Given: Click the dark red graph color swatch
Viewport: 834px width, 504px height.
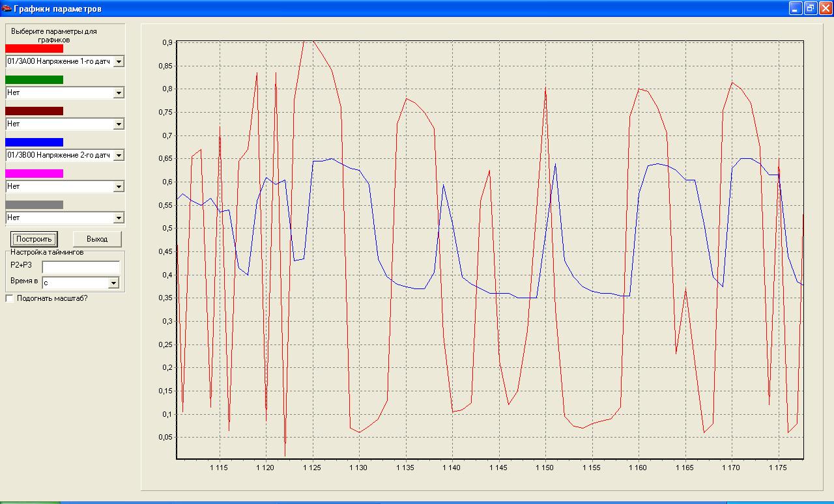Looking at the screenshot, I should click(x=34, y=111).
